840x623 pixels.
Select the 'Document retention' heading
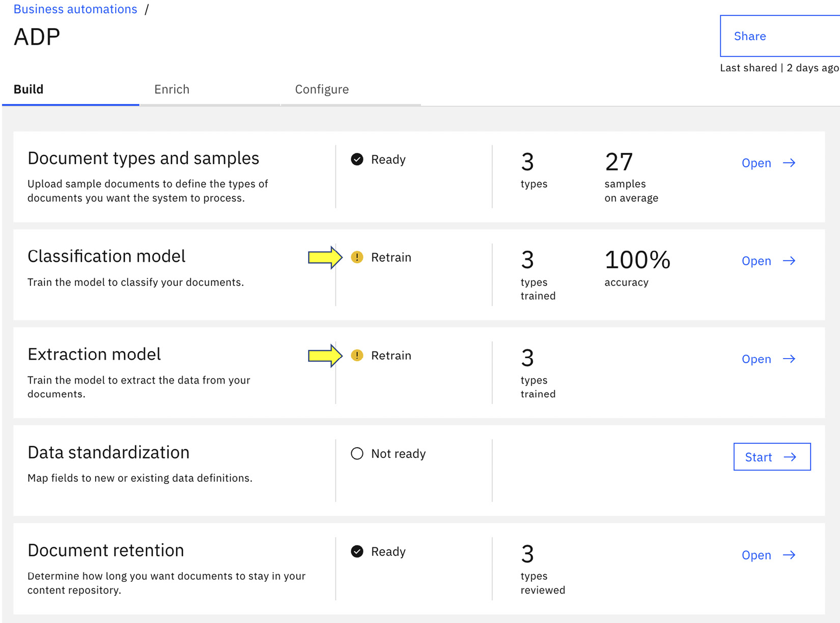click(x=106, y=550)
